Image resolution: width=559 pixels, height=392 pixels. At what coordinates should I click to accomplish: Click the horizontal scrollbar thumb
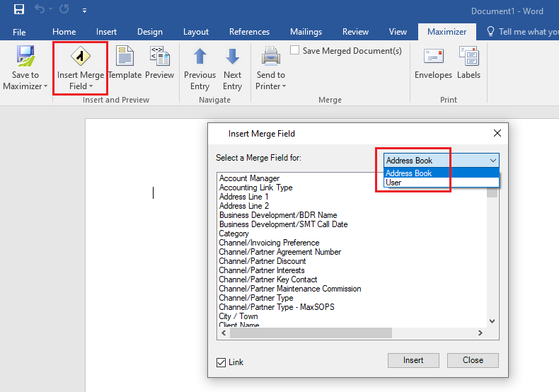(x=311, y=333)
